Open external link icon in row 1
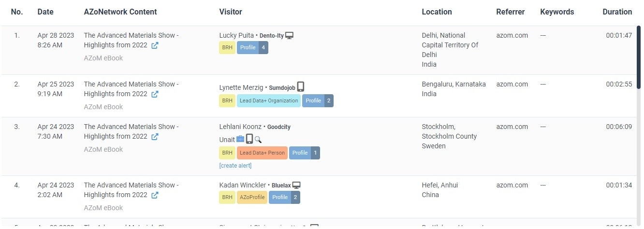This screenshot has width=644, height=229. pos(155,45)
